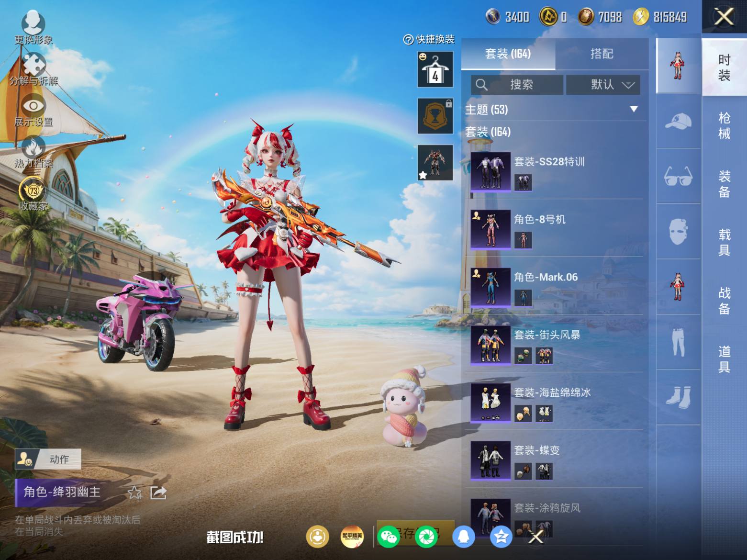
Task: Open the 默认 sort dropdown
Action: pos(603,85)
